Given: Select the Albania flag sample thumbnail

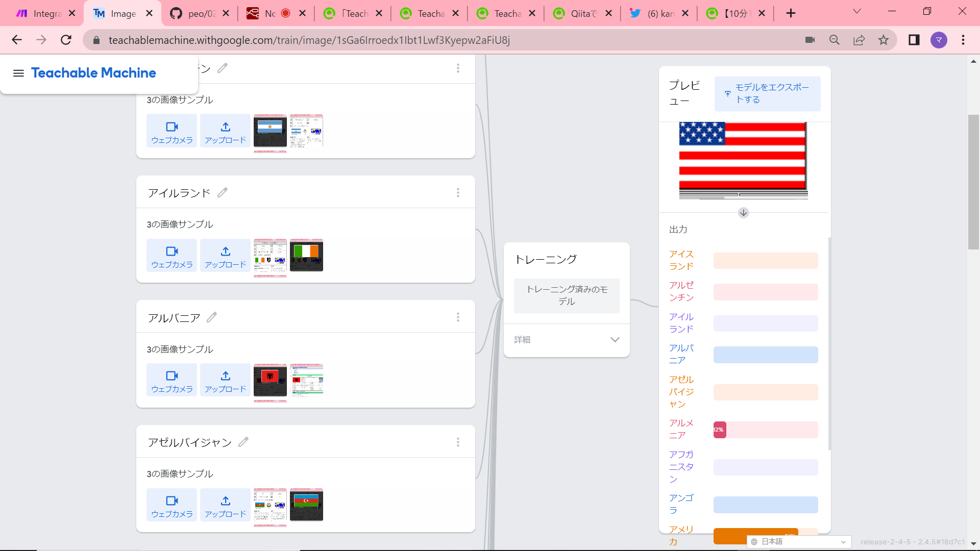Looking at the screenshot, I should click(270, 381).
